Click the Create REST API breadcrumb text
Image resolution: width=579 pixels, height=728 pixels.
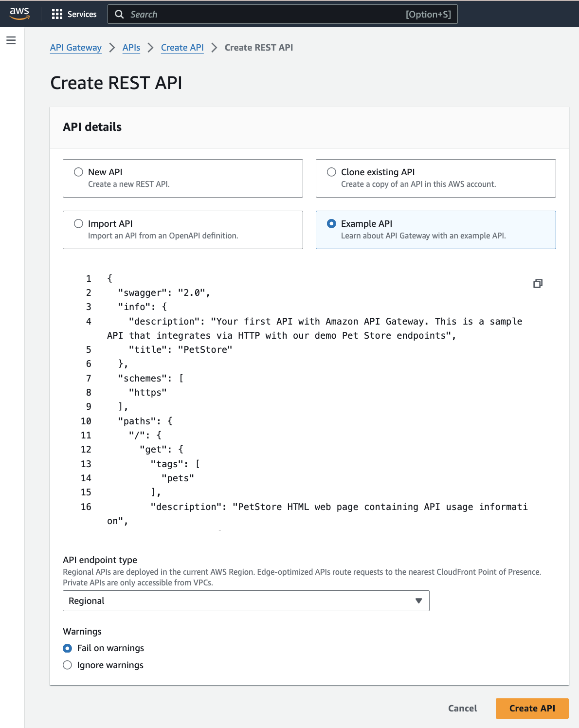pyautogui.click(x=259, y=47)
